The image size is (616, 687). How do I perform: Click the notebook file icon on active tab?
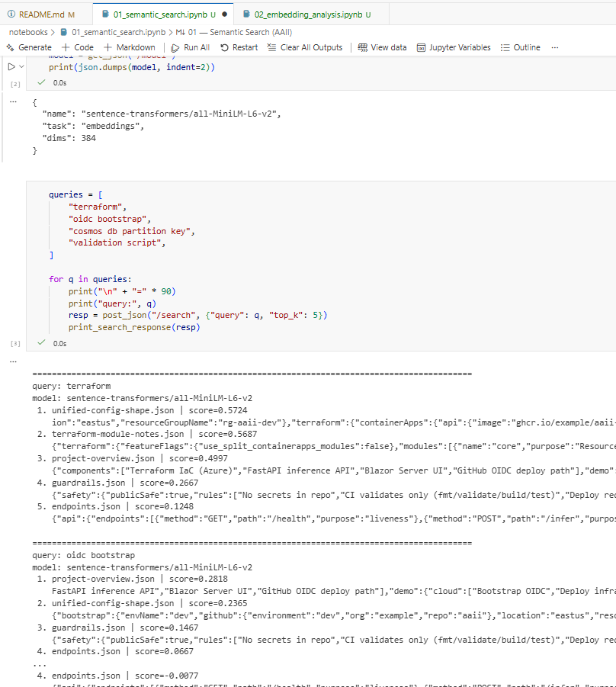107,13
